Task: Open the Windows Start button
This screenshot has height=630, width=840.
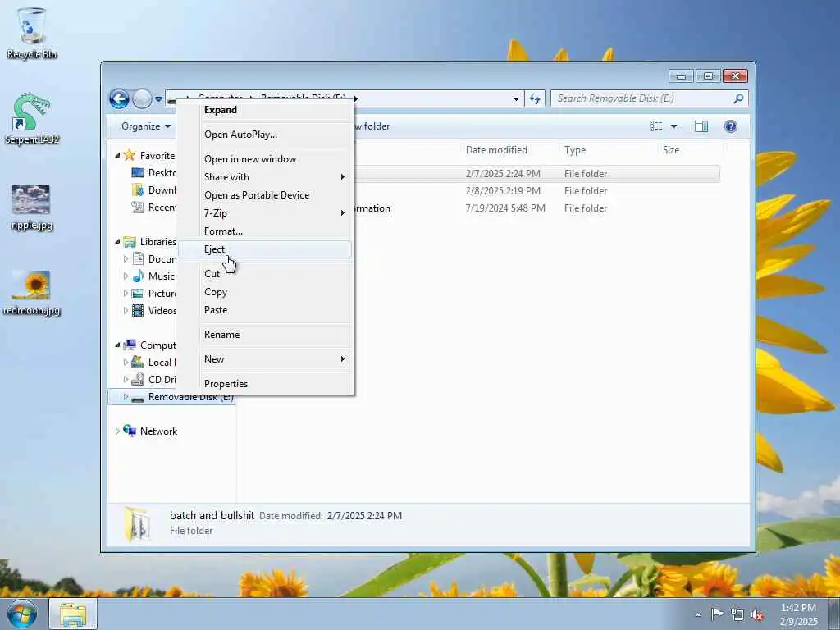Action: click(22, 614)
